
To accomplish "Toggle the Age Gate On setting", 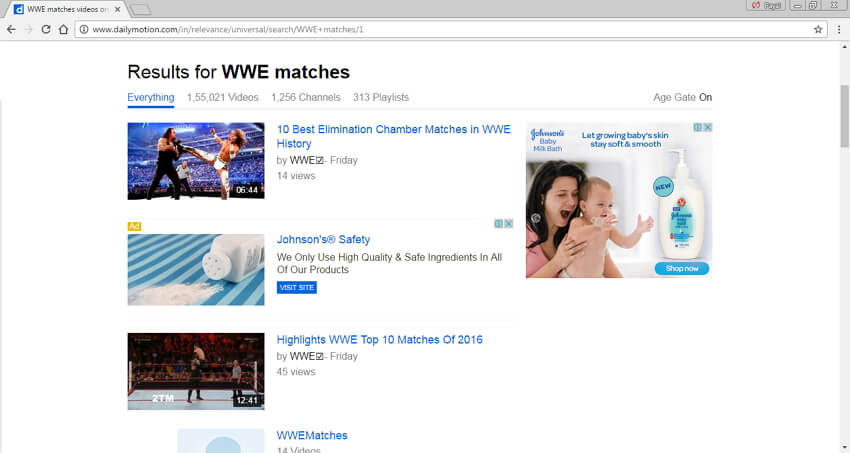I will pyautogui.click(x=682, y=98).
